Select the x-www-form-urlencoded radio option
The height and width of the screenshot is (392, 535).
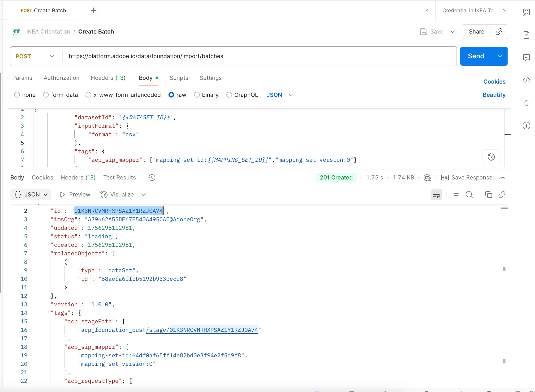(x=88, y=95)
